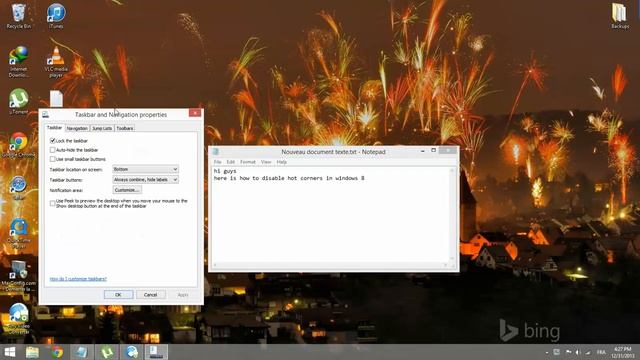Screen dimensions: 640x360
Task: Open Taskbar location on screen dropdown
Action: click(145, 169)
